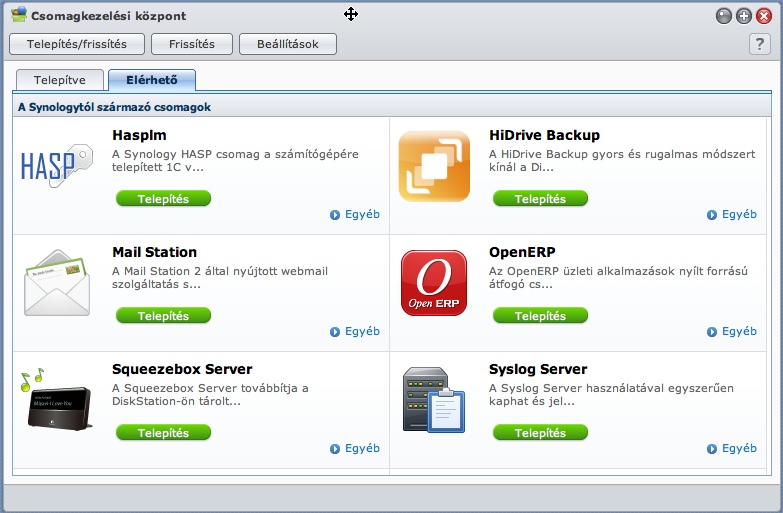The image size is (783, 513).
Task: Click the Mail Station envelope icon
Action: coord(56,283)
